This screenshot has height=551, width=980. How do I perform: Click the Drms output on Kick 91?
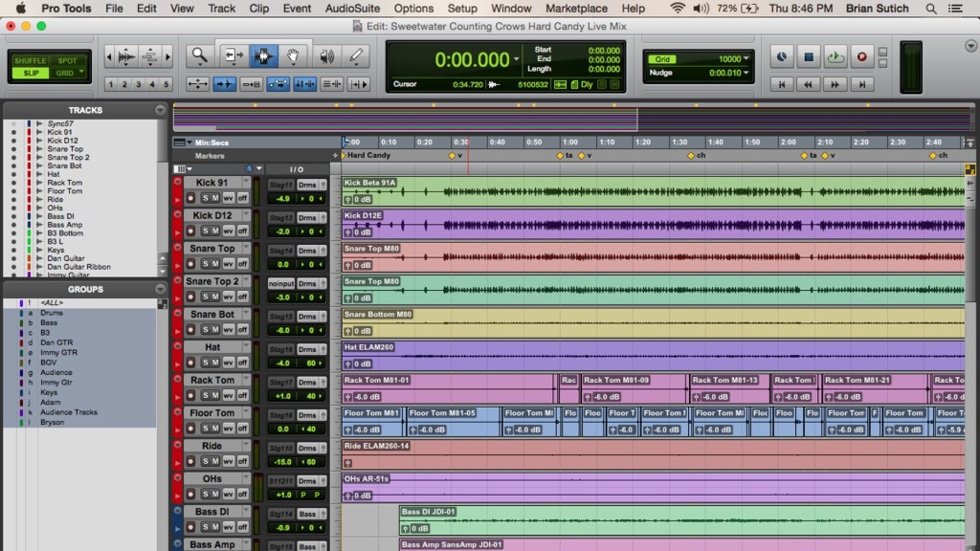click(x=307, y=185)
